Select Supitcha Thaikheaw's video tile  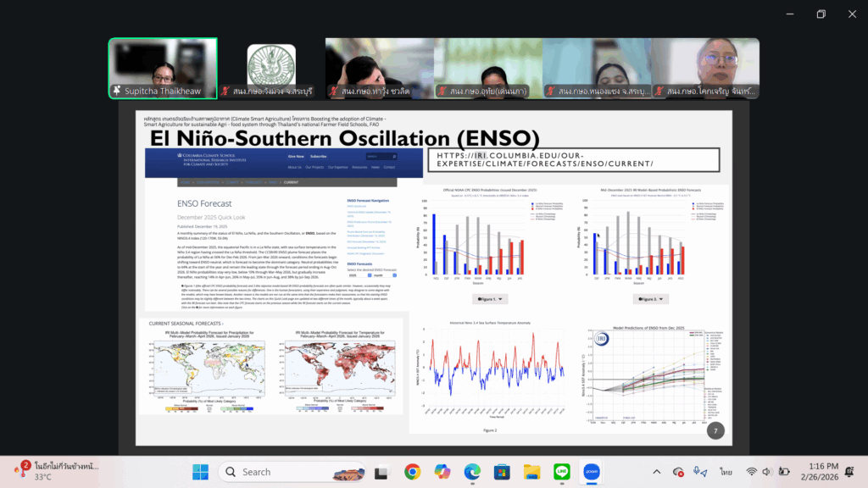[163, 68]
